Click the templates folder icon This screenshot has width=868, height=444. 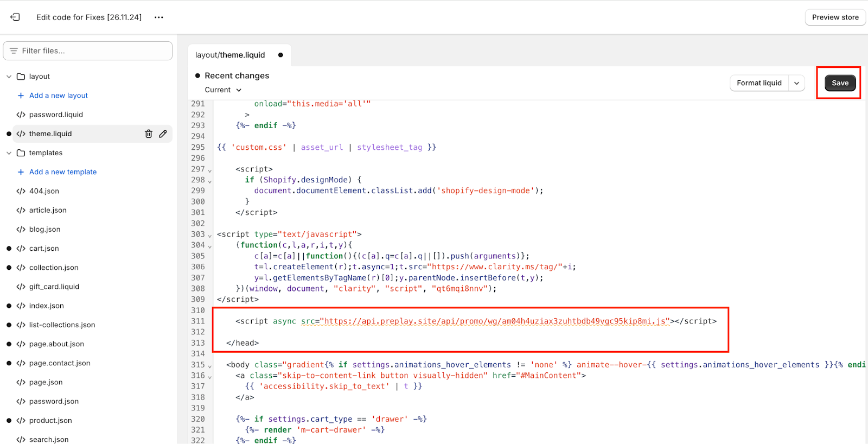(x=21, y=153)
